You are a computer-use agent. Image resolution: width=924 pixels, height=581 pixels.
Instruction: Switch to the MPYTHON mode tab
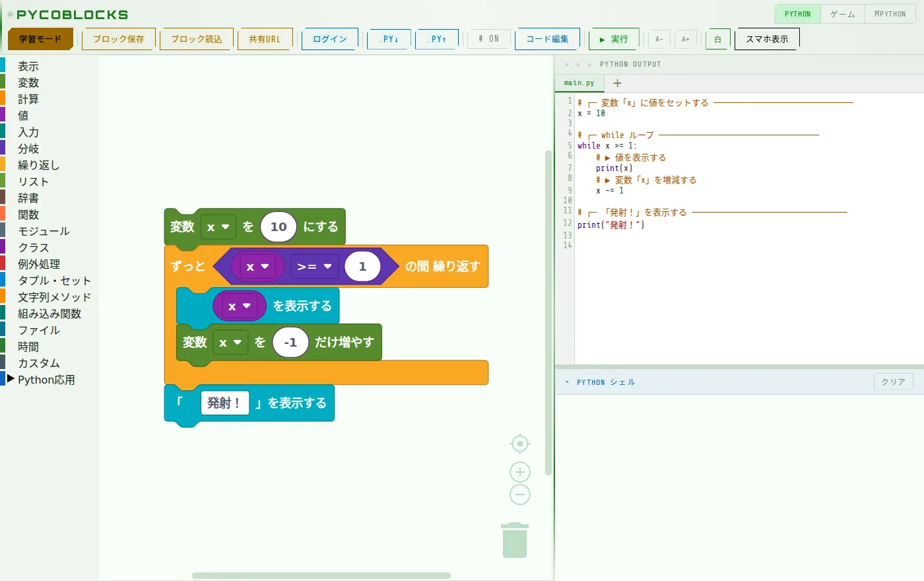pos(890,14)
